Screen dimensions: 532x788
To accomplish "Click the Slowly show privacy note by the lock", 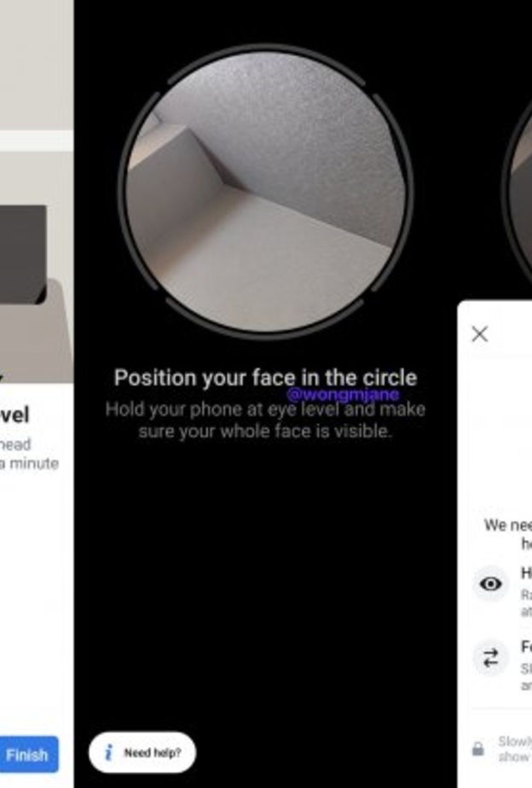I will pyautogui.click(x=514, y=749).
